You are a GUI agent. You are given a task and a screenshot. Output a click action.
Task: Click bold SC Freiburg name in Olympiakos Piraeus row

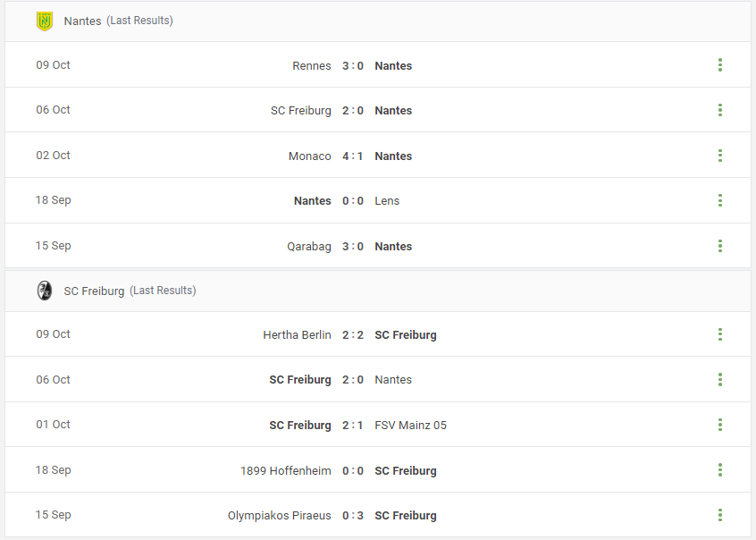click(406, 515)
